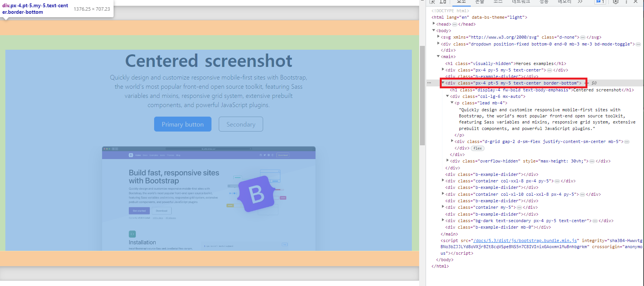644x286 pixels.
Task: Expand the head element arrow
Action: [434, 24]
